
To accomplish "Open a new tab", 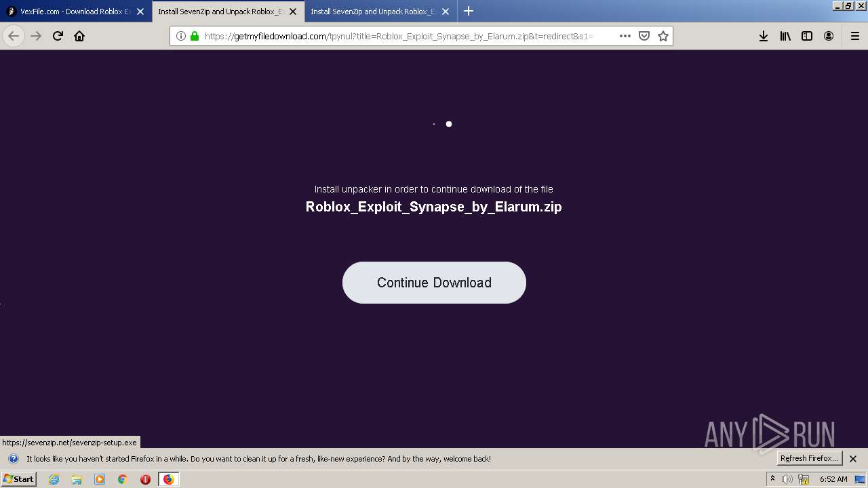I will (469, 11).
